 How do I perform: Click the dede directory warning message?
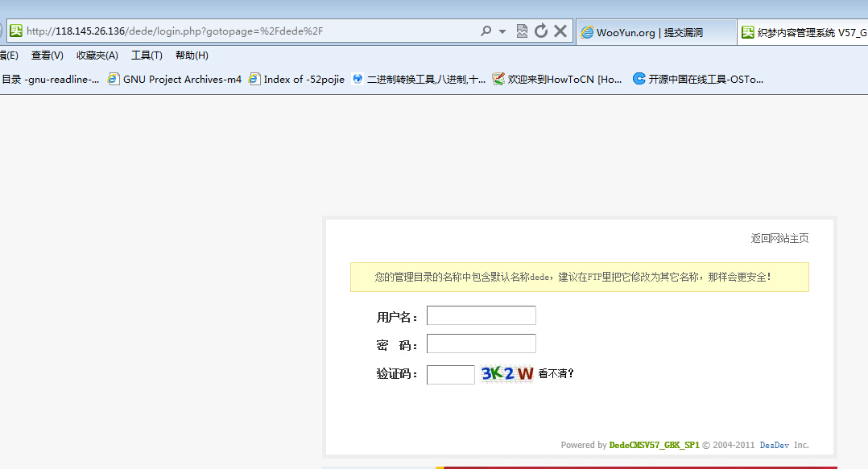point(580,277)
